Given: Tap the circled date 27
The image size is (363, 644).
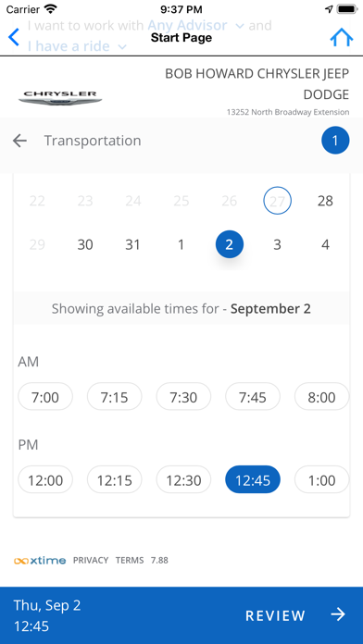Looking at the screenshot, I should pyautogui.click(x=277, y=201).
